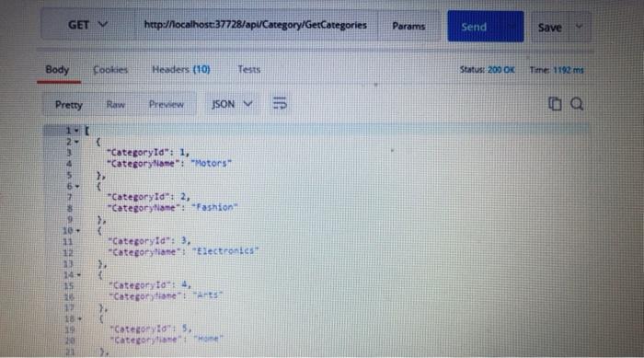Click the request URL field
This screenshot has width=644, height=358.
coord(256,25)
